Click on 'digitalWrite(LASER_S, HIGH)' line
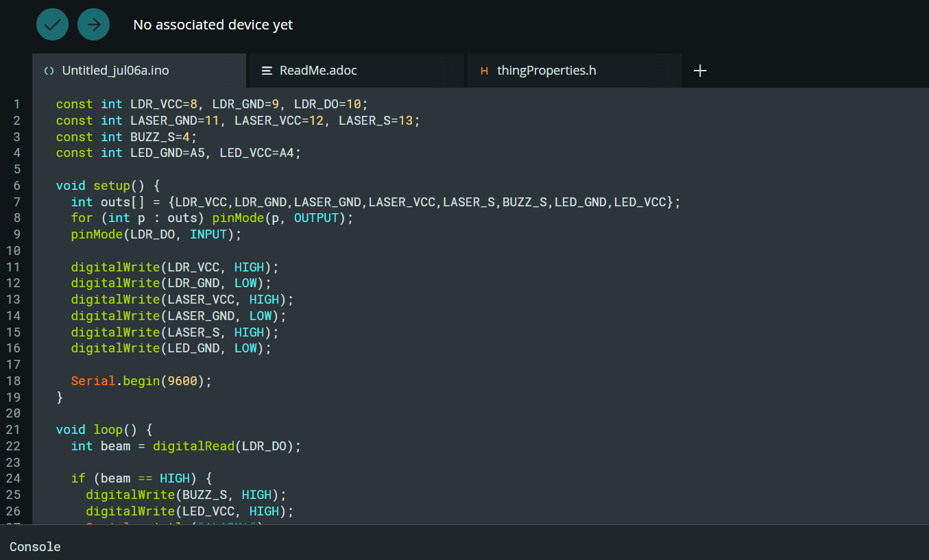Screen dimensions: 929x560 coord(175,332)
